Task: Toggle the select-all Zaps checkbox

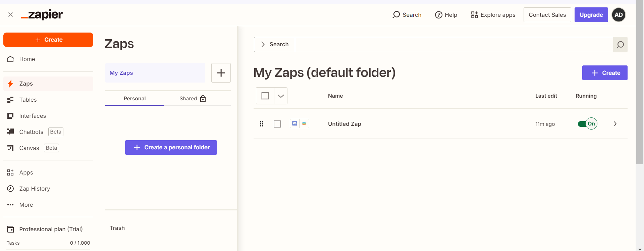Action: 265,96
